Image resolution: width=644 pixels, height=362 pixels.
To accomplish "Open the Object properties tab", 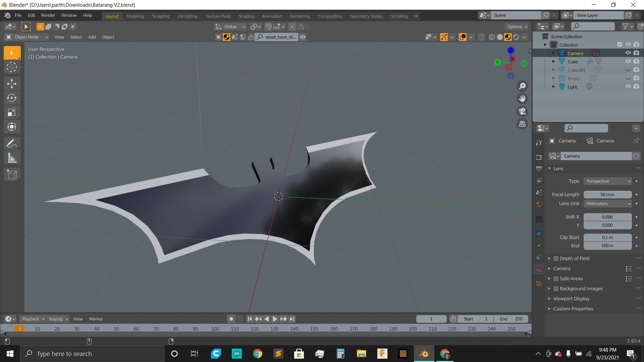I will tap(539, 234).
